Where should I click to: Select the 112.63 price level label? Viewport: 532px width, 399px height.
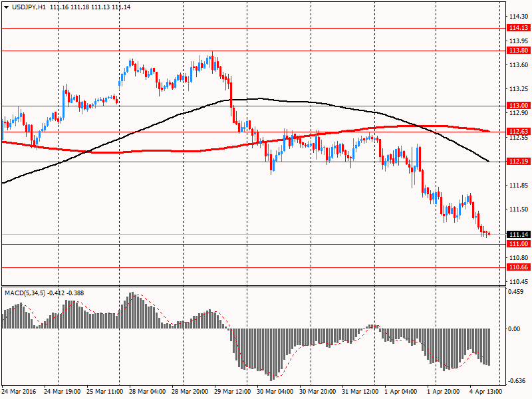tap(519, 131)
